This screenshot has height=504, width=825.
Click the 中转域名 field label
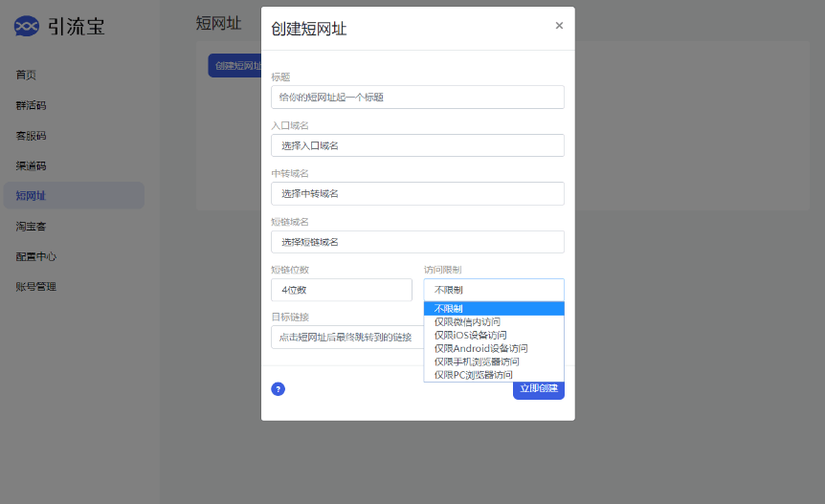tap(290, 173)
